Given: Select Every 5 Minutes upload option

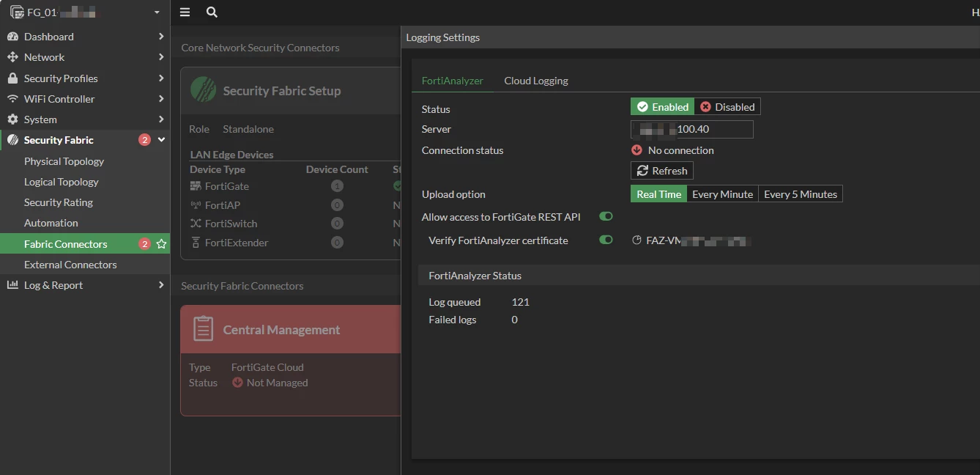Looking at the screenshot, I should (x=801, y=194).
